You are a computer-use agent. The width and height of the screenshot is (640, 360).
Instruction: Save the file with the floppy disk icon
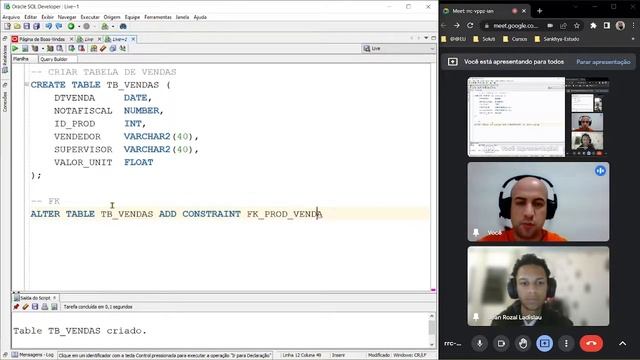coord(27,27)
